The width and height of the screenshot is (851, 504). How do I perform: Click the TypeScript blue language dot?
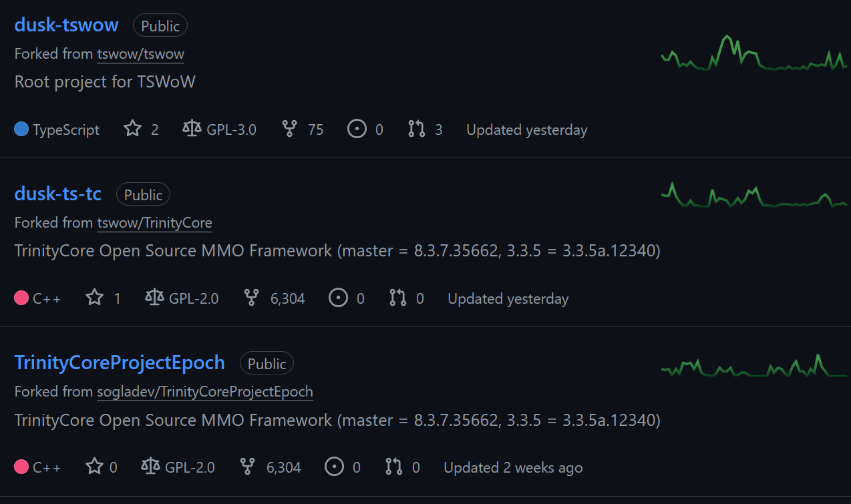(x=21, y=129)
